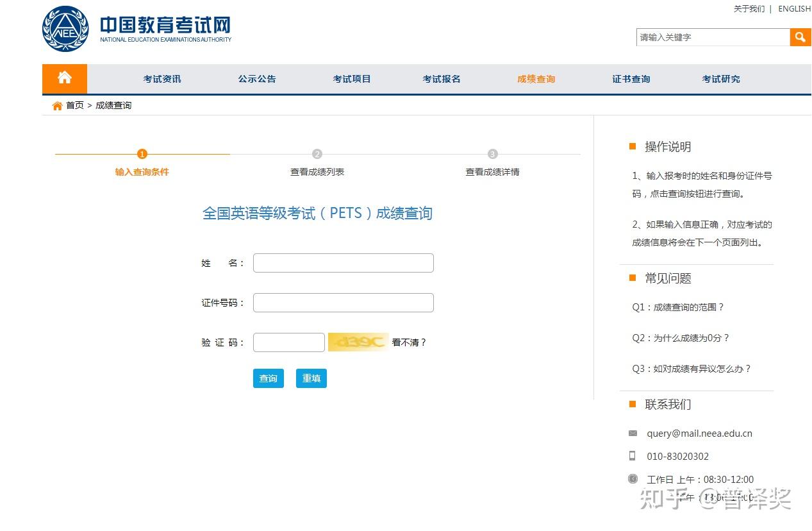Expand FAQ Q2：为什么成绩为0分？
812x531 pixels.
coord(681,338)
